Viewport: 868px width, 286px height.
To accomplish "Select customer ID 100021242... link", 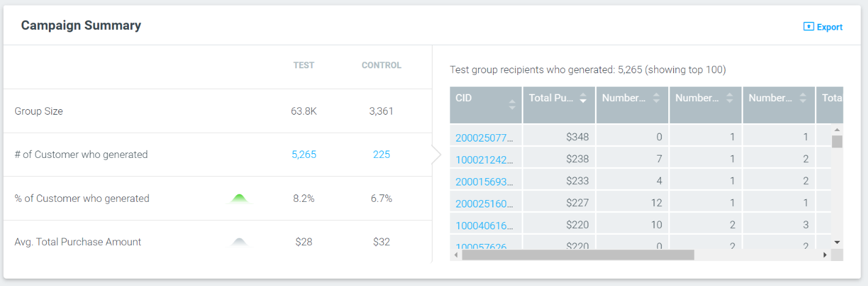I will coord(484,160).
